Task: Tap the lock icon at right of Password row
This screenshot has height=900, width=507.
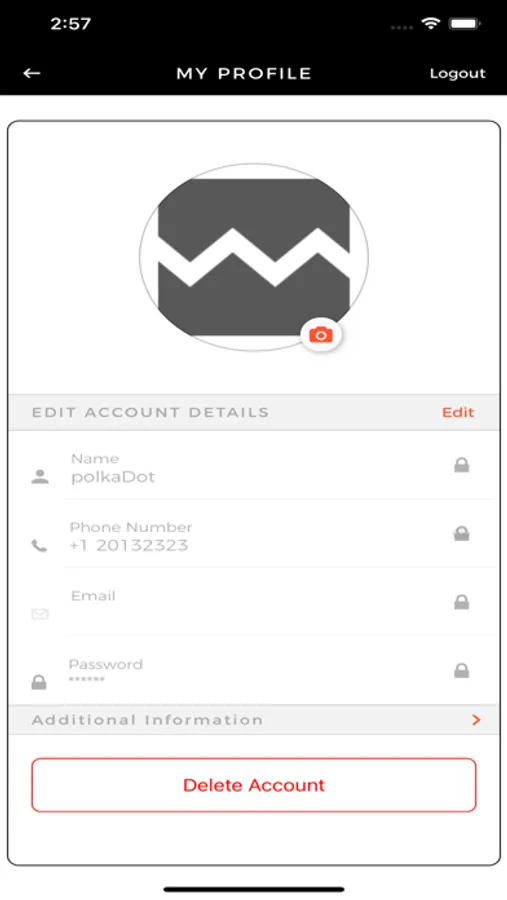Action: (462, 670)
